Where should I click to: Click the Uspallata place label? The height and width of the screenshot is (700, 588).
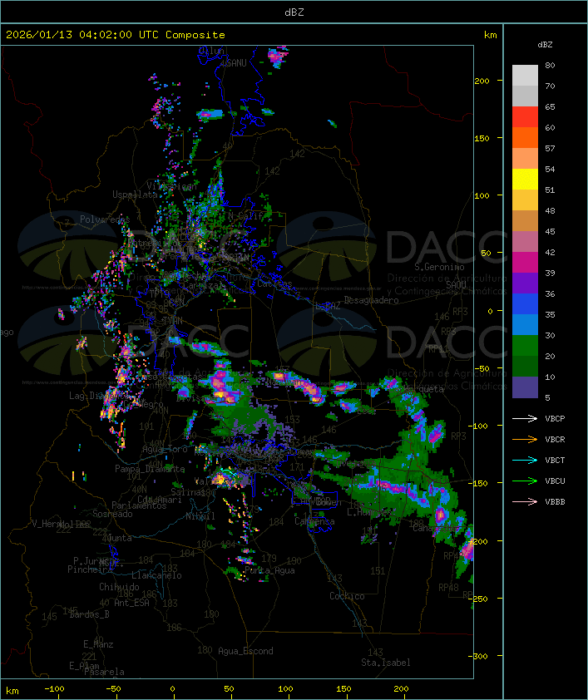(135, 195)
